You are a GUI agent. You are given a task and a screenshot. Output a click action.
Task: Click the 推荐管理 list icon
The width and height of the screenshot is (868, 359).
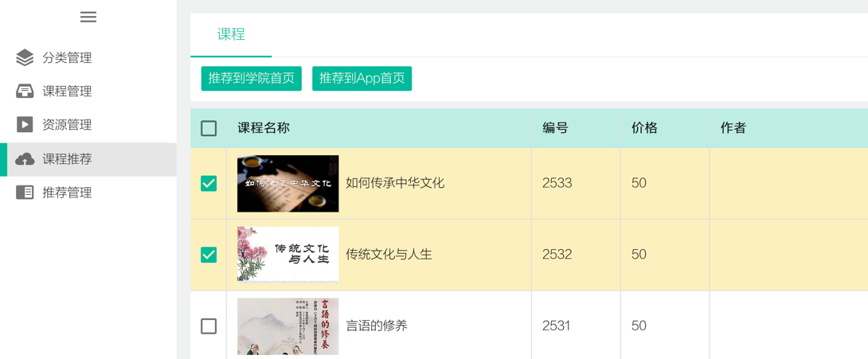[25, 193]
